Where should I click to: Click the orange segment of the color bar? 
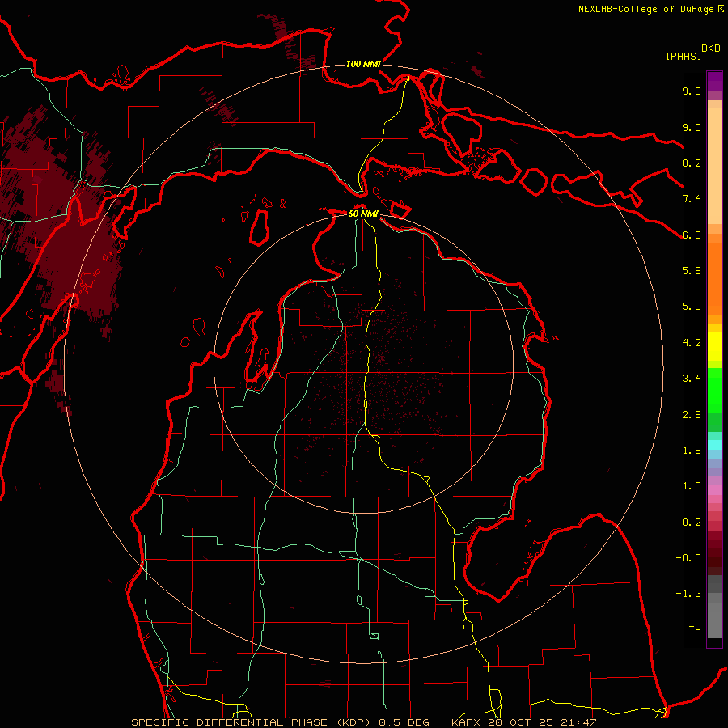pos(714,280)
